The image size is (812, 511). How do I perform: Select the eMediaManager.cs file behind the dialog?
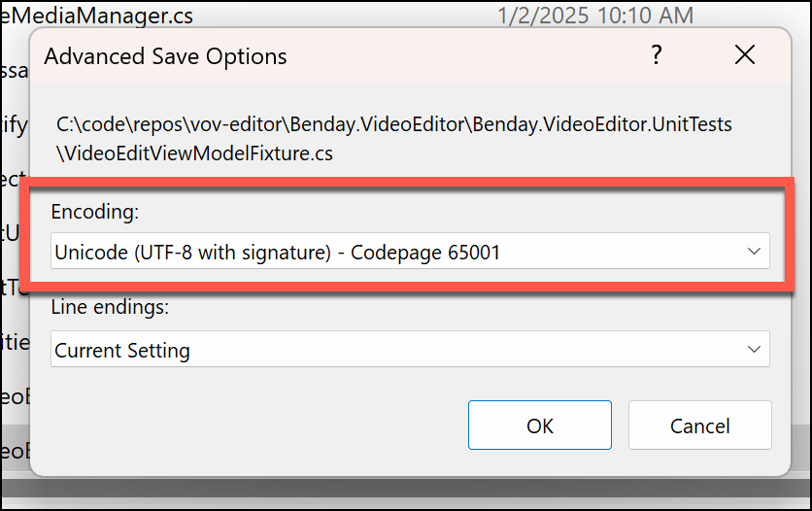click(x=97, y=15)
